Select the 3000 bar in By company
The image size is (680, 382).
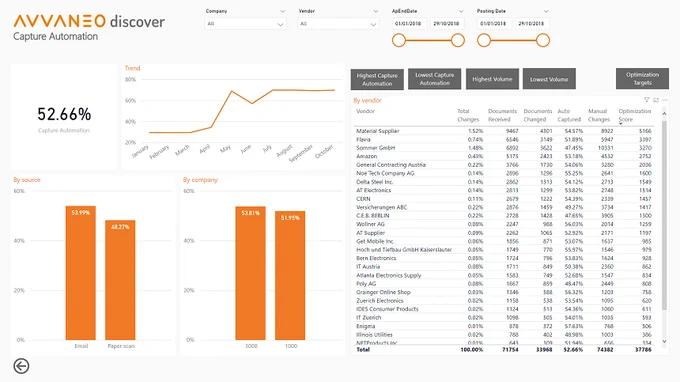pyautogui.click(x=251, y=273)
